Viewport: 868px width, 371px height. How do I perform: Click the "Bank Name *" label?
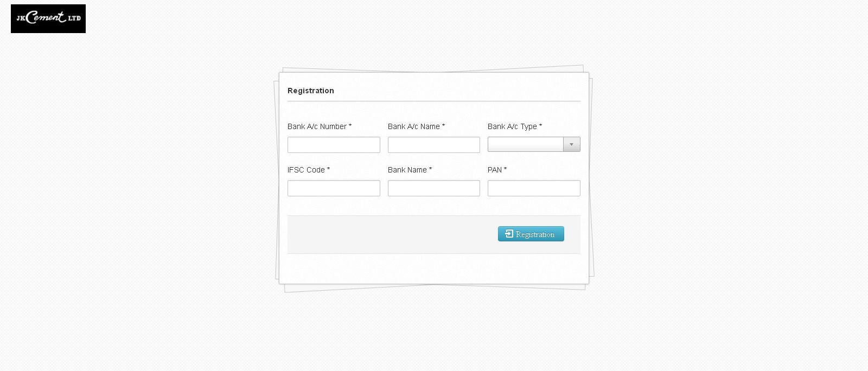click(410, 170)
